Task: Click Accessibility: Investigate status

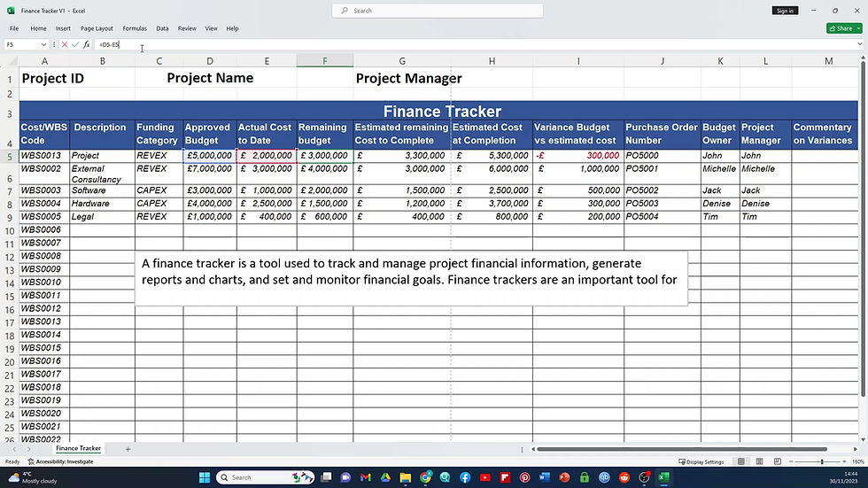Action: click(60, 461)
